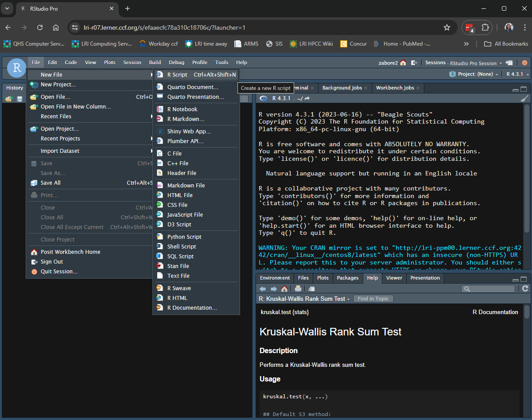532x420 pixels.
Task: Open Chrome extensions puzzle icon
Action: (x=485, y=27)
